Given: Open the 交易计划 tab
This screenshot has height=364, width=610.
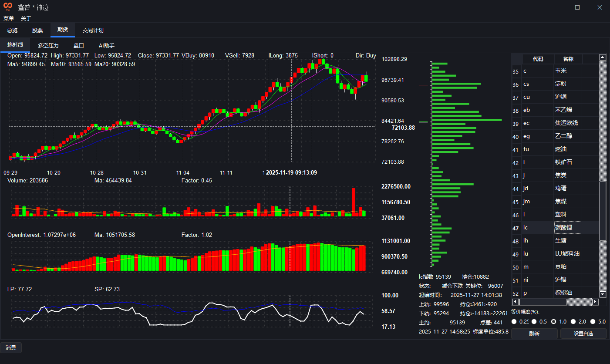Looking at the screenshot, I should [x=93, y=30].
